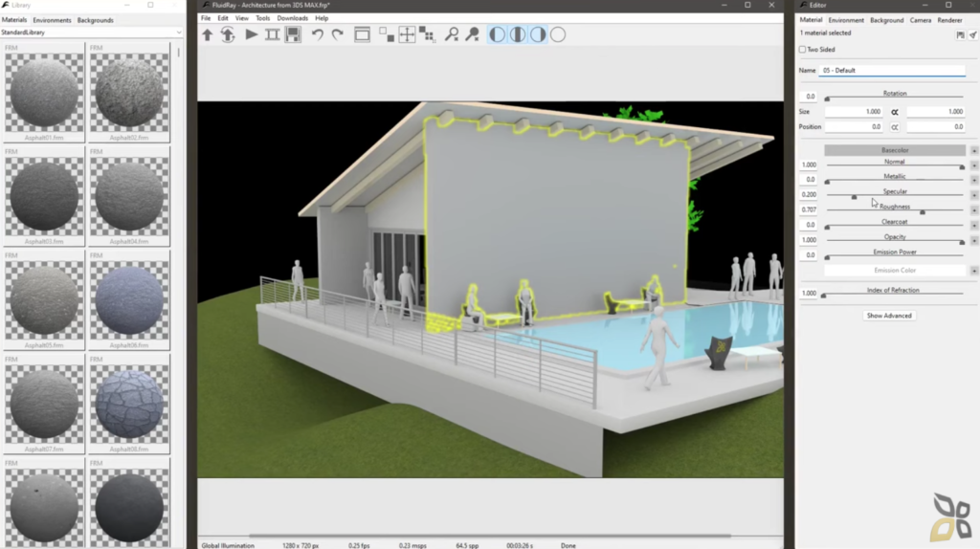Click the two overlapping squares icon

[387, 35]
